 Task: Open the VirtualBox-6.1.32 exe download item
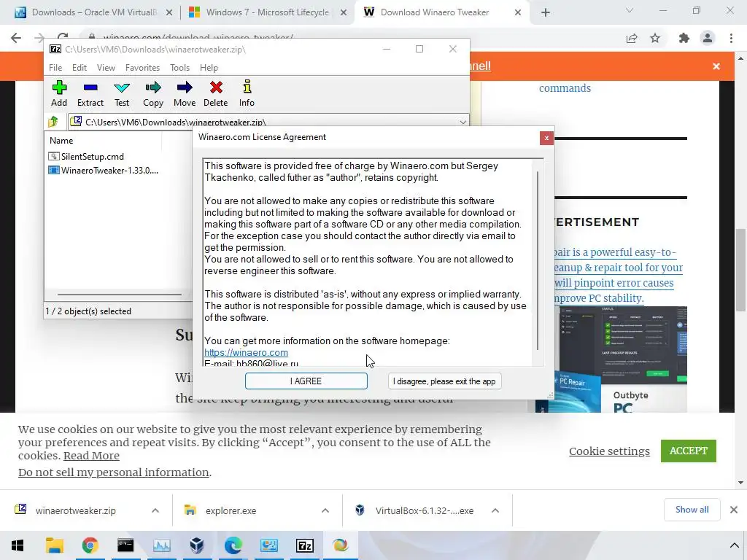point(424,510)
